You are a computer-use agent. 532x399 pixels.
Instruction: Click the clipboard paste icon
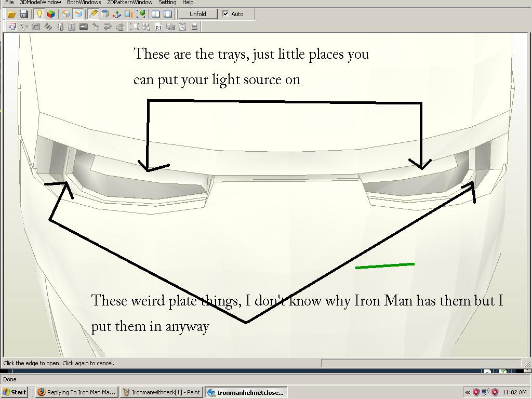[x=182, y=26]
